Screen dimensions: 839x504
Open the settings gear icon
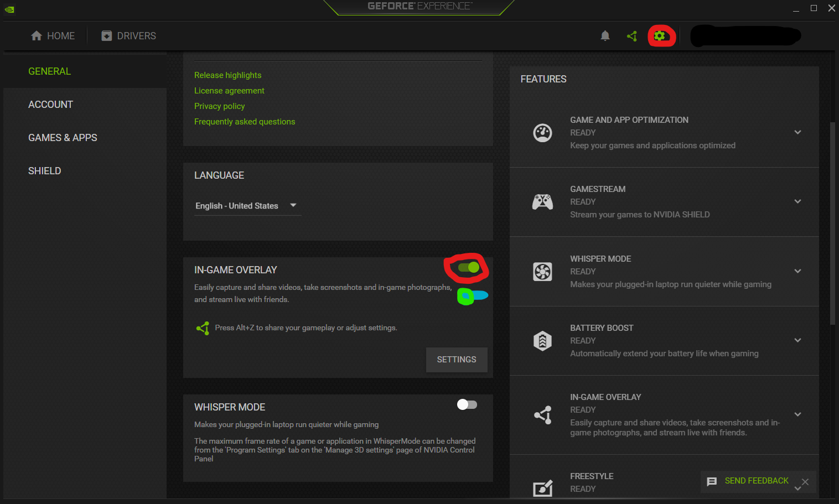click(x=661, y=35)
